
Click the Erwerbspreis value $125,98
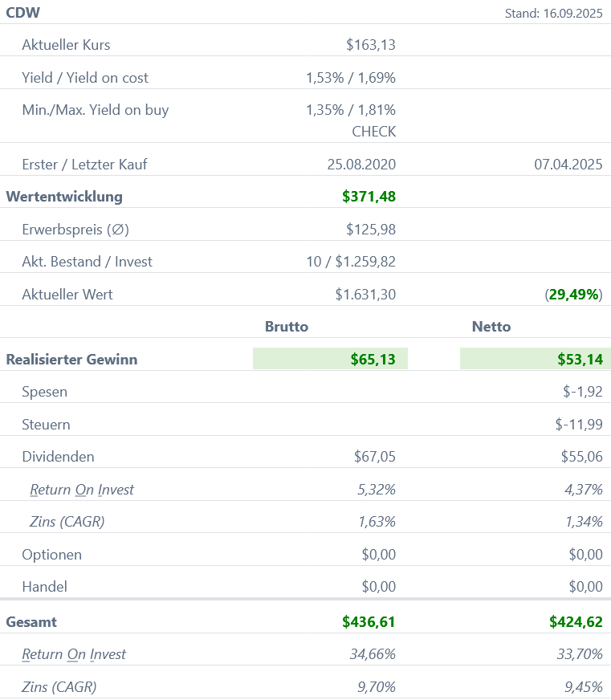[x=371, y=230]
